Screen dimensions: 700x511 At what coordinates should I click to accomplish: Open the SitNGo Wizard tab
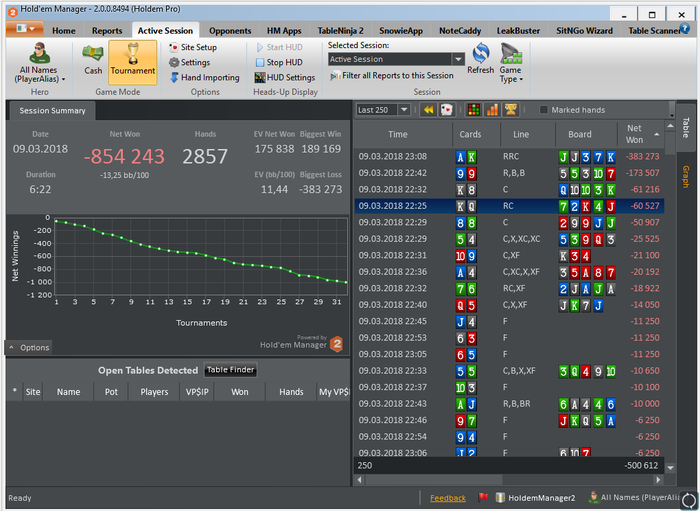point(584,31)
